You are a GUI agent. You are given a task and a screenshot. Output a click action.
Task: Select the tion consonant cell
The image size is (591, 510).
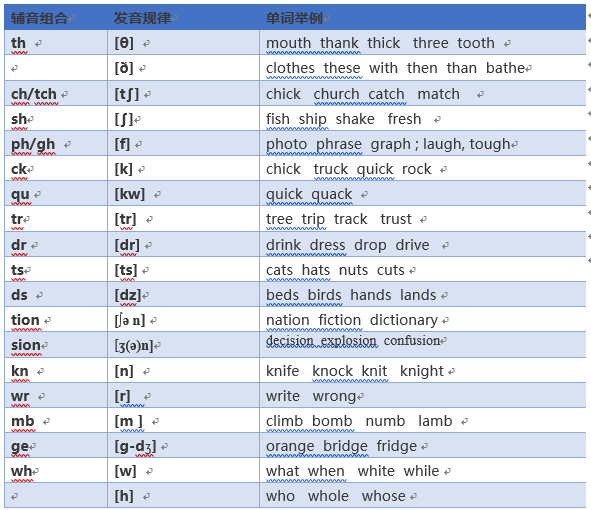pyautogui.click(x=56, y=320)
